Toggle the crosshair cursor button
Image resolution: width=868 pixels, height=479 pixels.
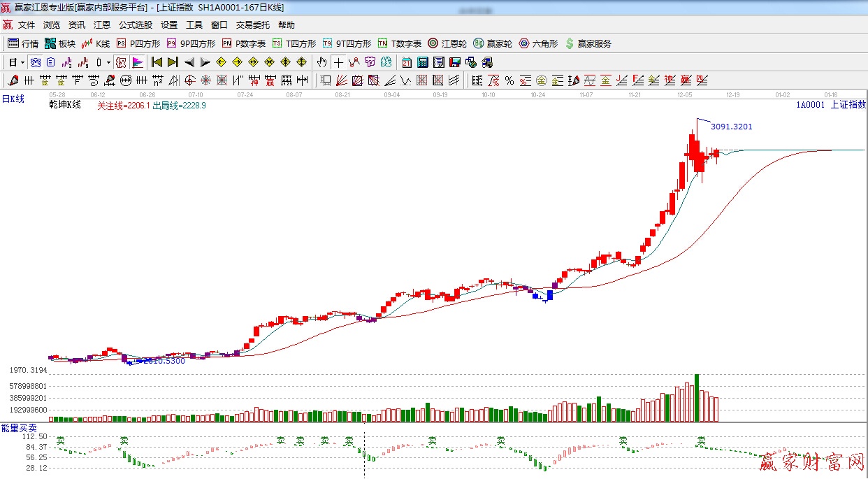pos(338,62)
